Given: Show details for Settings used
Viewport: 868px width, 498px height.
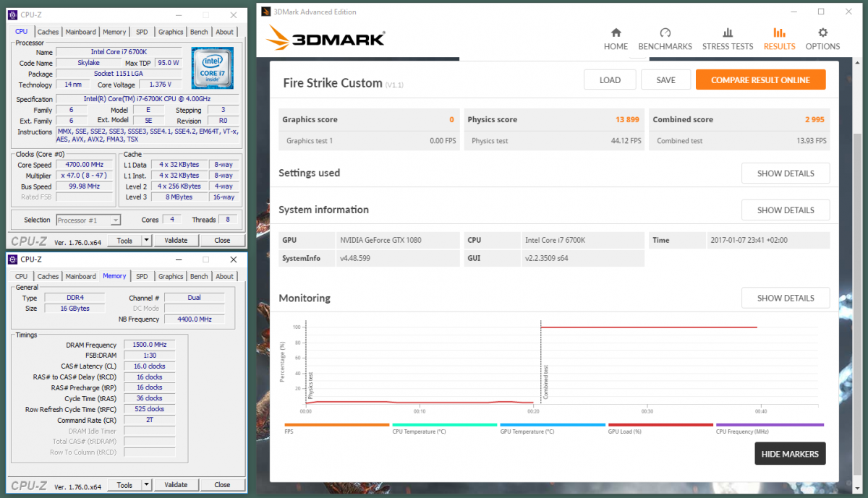Looking at the screenshot, I should coord(786,173).
